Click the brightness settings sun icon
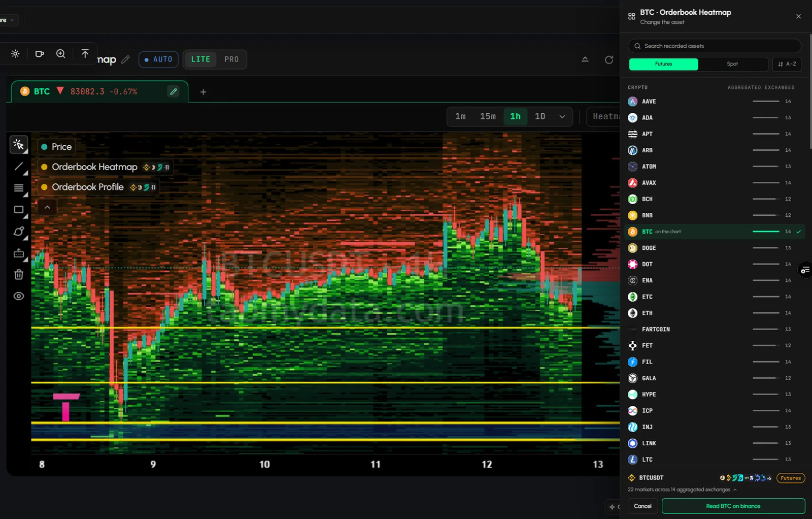This screenshot has height=519, width=812. tap(15, 54)
